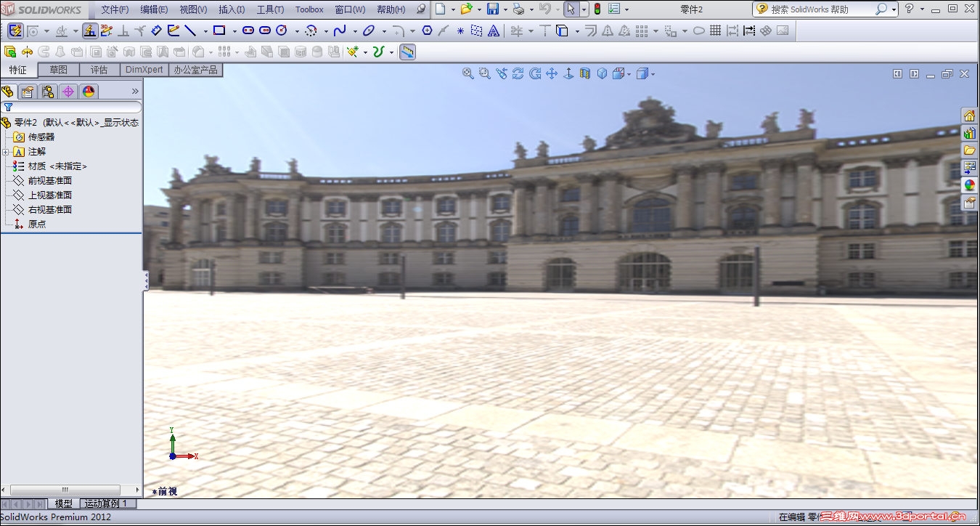
Task: Open the search box scope dropdown arrow
Action: click(x=894, y=9)
